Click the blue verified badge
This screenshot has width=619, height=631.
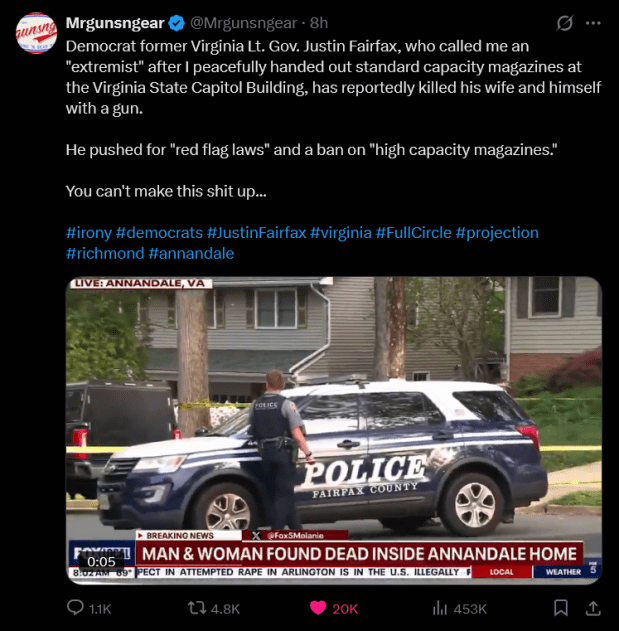176,23
